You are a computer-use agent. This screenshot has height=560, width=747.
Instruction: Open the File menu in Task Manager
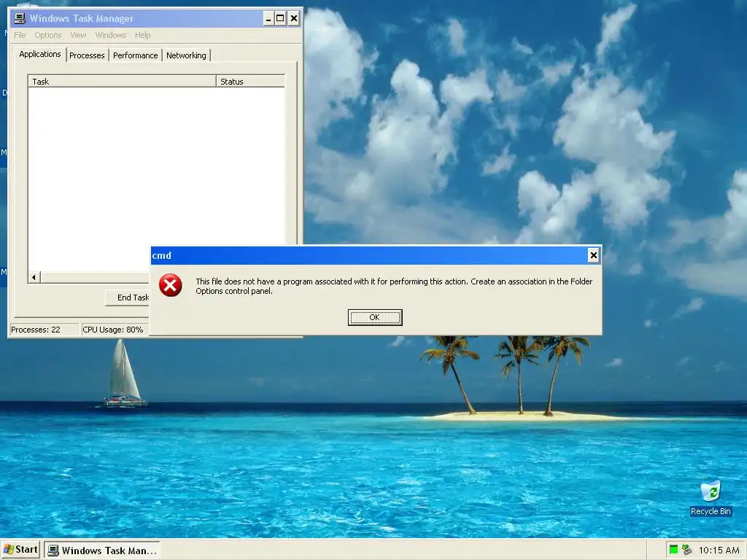coord(20,35)
